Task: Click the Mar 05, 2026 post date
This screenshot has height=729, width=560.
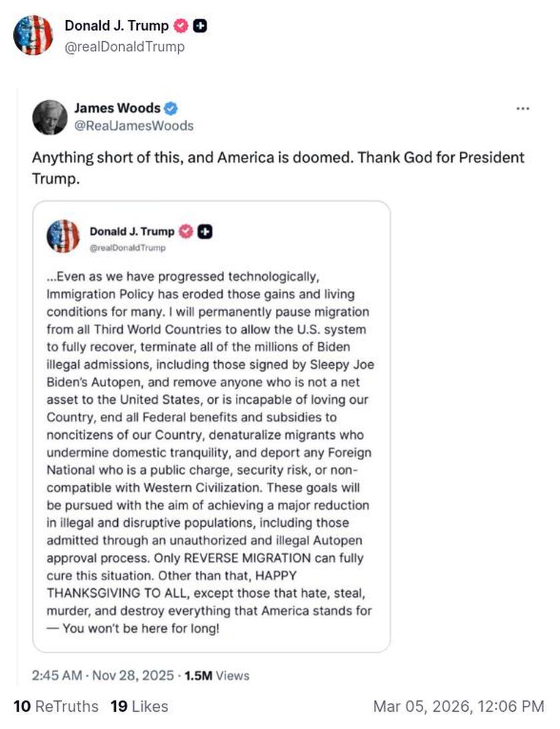Action: 459,706
